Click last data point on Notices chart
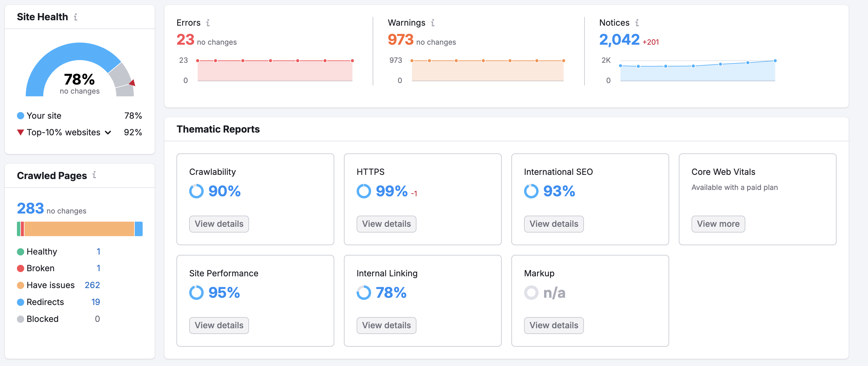Image resolution: width=868 pixels, height=366 pixels. point(775,61)
